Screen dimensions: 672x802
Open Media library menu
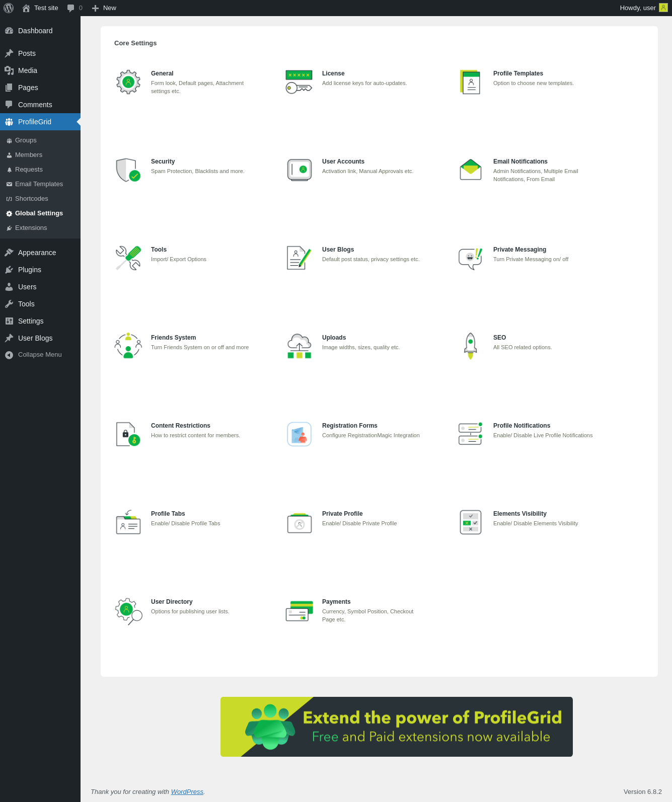click(x=40, y=70)
